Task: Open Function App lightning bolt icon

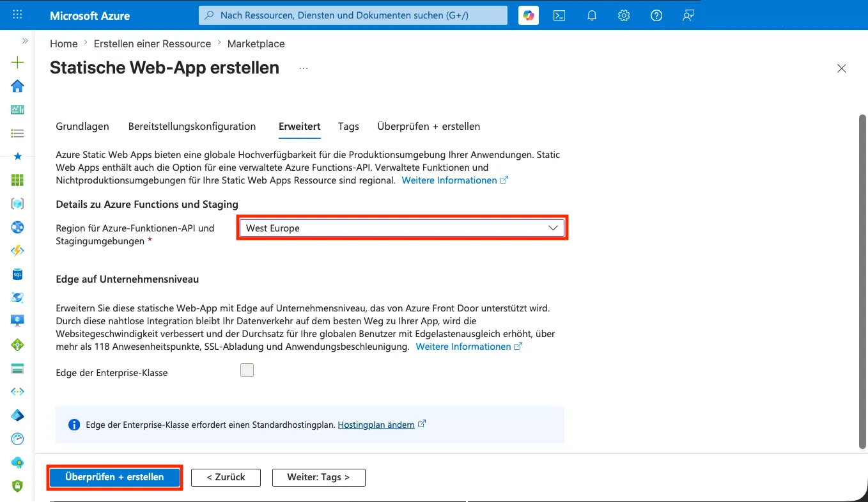Action: pos(17,251)
